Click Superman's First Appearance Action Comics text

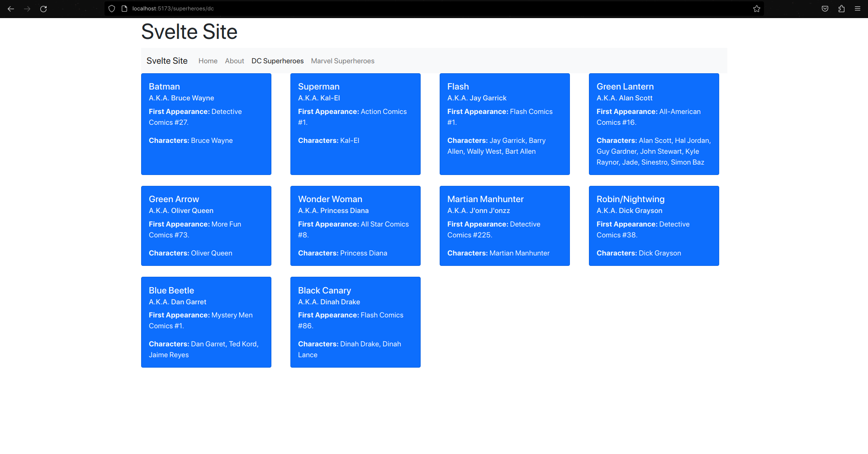click(352, 117)
